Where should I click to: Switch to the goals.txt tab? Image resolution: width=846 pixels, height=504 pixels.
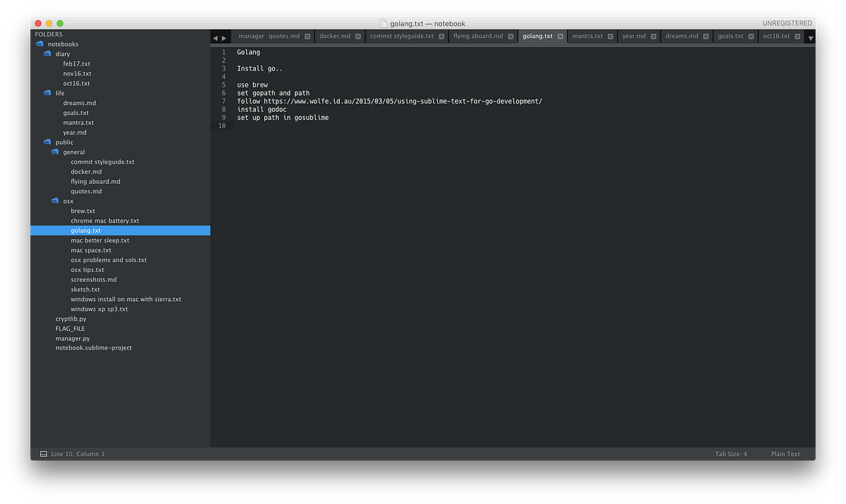730,36
